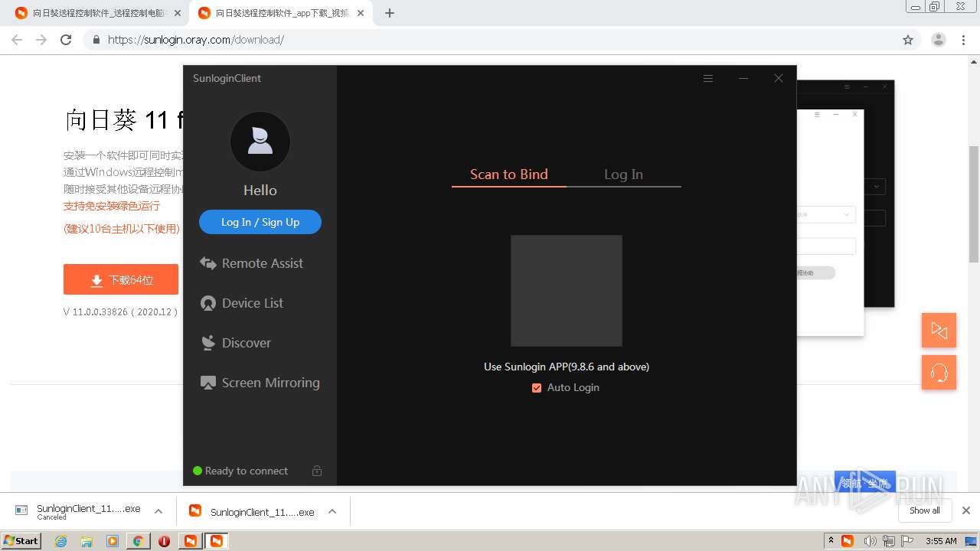The height and width of the screenshot is (551, 980).
Task: Click the orange 下载64位 download button
Action: pos(121,280)
